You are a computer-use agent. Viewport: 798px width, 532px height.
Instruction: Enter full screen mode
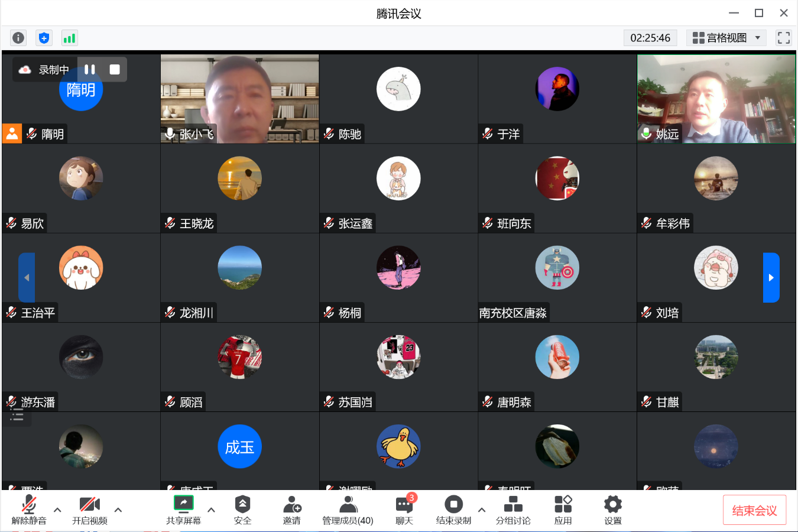click(783, 38)
